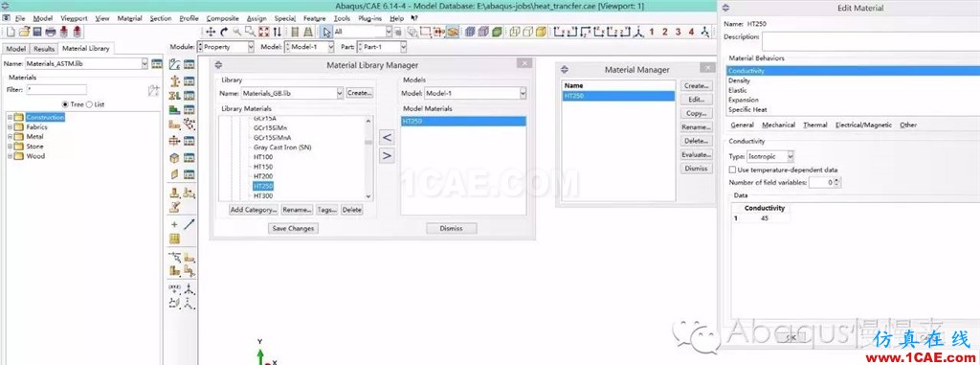Click the left arrow copy-to-library button

point(387,138)
